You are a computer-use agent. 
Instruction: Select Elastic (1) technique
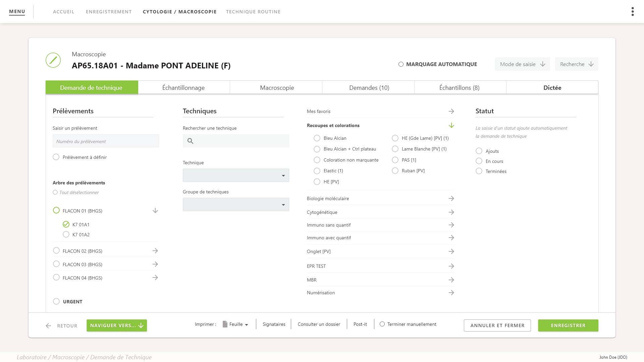point(317,171)
